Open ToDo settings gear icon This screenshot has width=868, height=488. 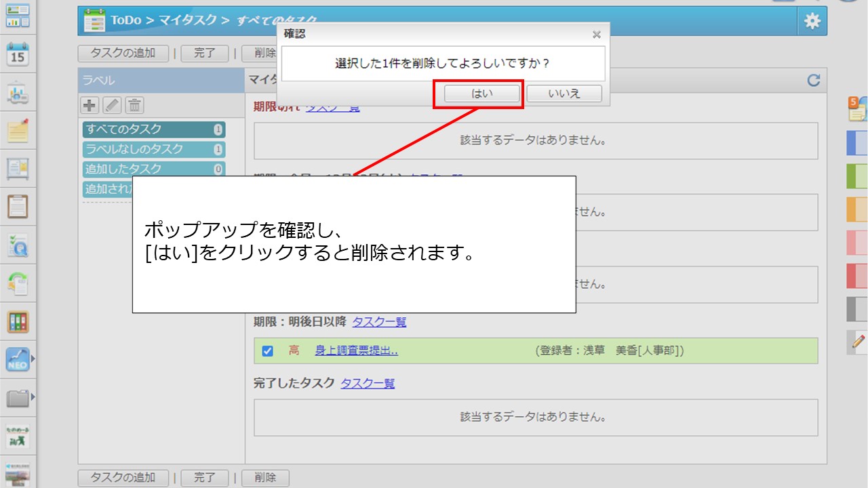coord(812,21)
